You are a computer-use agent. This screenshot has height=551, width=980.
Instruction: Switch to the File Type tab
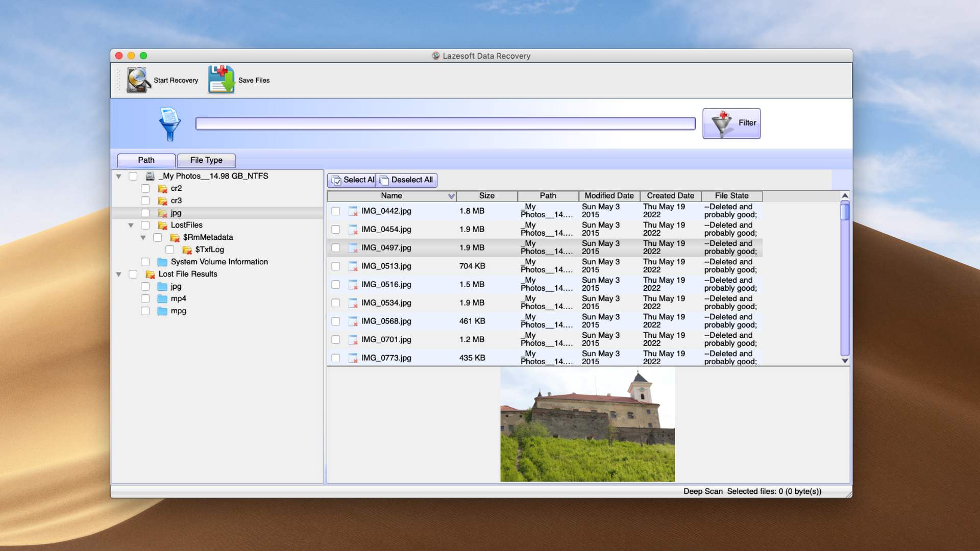[206, 160]
